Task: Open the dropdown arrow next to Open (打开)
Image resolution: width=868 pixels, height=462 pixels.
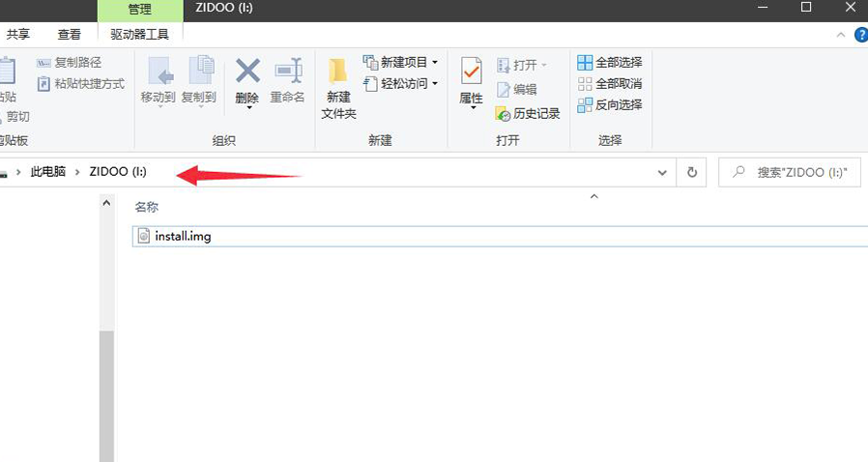Action: tap(543, 66)
